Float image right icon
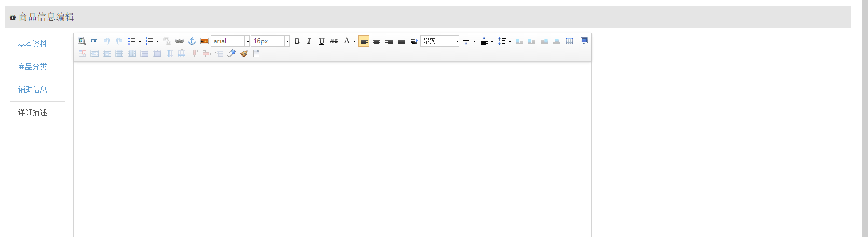 pyautogui.click(x=544, y=41)
